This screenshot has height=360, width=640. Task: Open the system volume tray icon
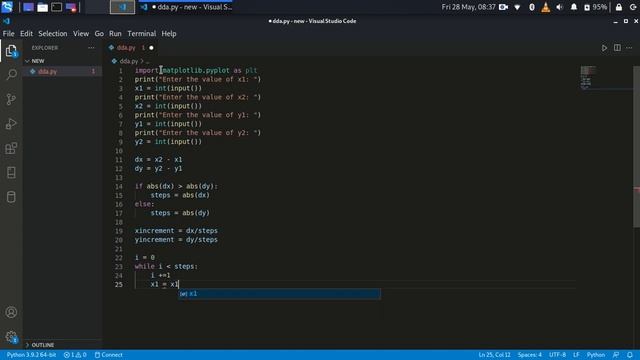pyautogui.click(x=560, y=7)
